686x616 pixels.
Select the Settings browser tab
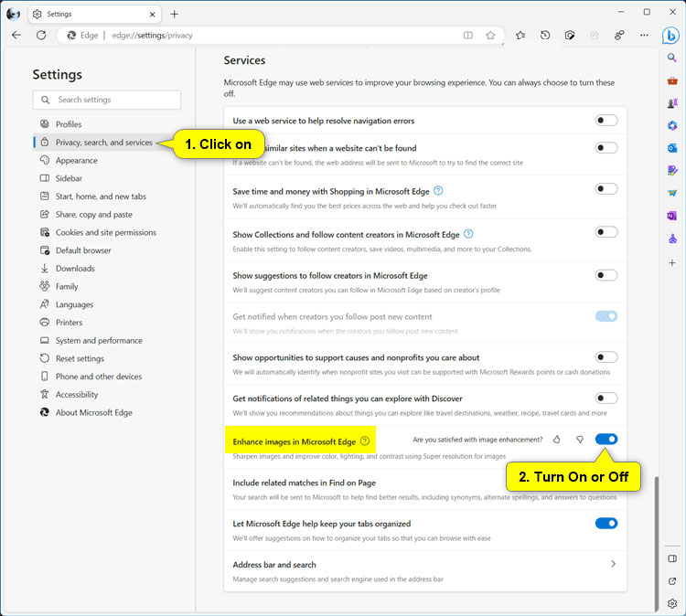point(94,14)
